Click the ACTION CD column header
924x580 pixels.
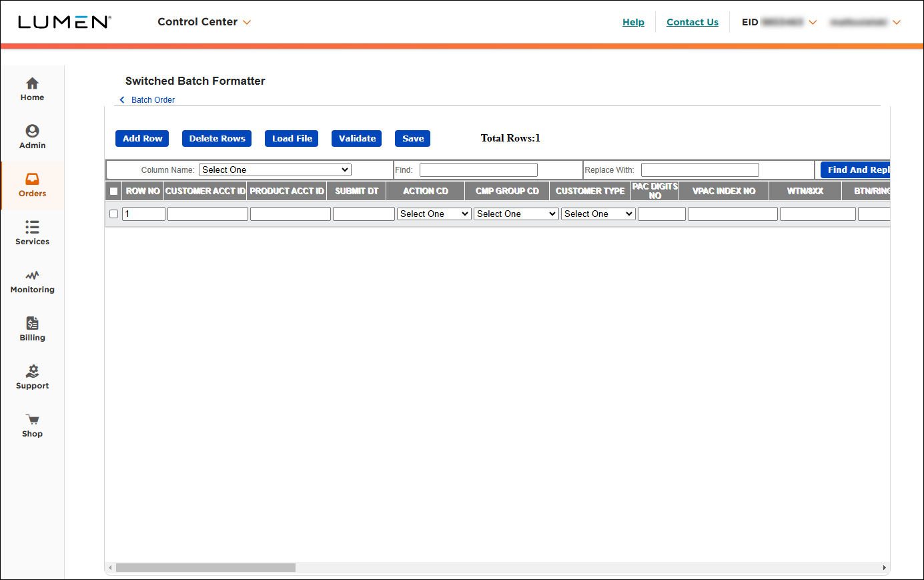click(426, 192)
